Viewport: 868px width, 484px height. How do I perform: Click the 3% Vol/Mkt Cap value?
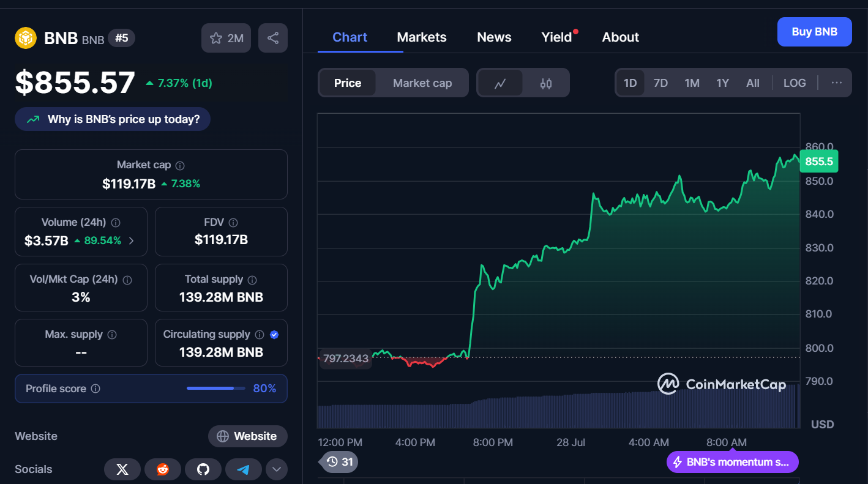[81, 297]
